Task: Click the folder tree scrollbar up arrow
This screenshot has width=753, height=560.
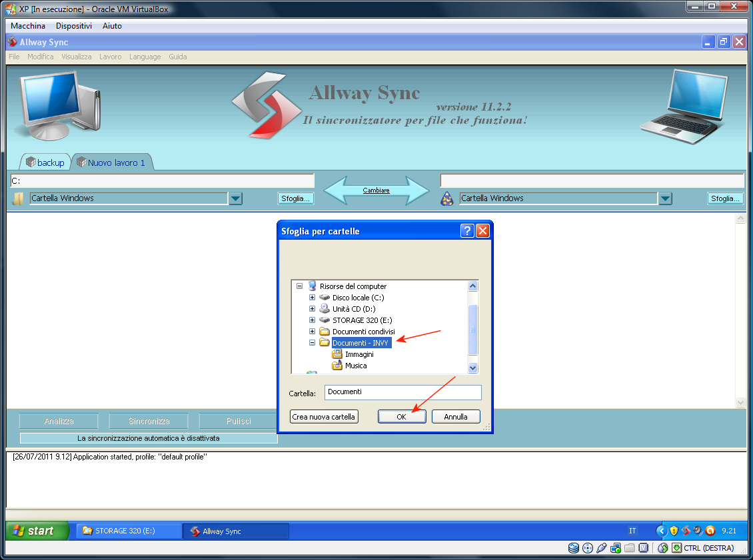Action: (x=472, y=286)
